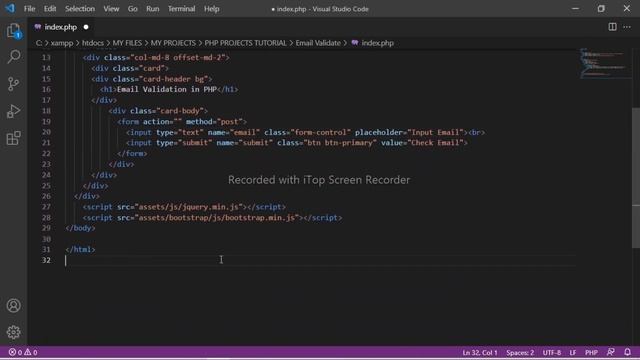Viewport: 640px width, 360px height.
Task: Click Spaces: 2 indentation setting
Action: (x=520, y=352)
